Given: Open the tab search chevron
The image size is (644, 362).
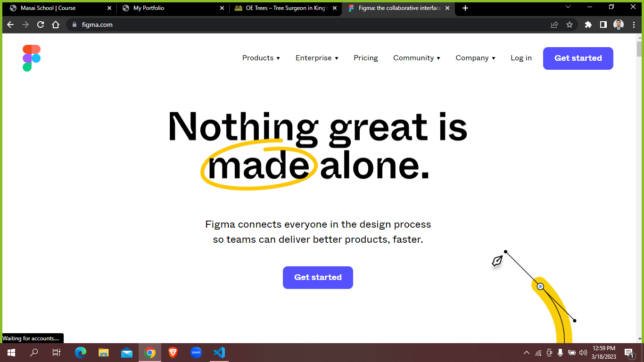Looking at the screenshot, I should (568, 7).
